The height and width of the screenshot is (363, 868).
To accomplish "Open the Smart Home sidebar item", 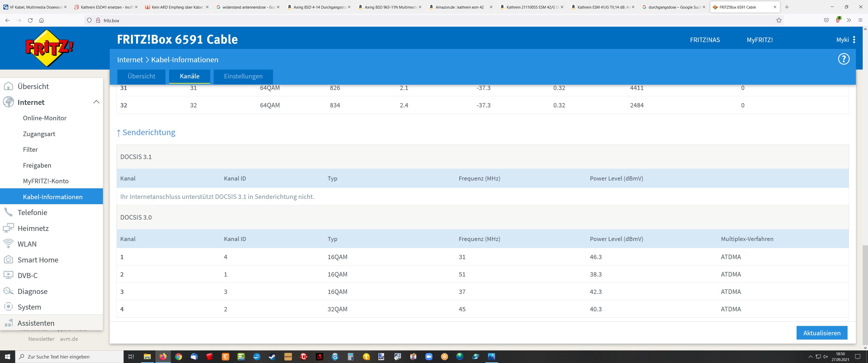I will 38,260.
